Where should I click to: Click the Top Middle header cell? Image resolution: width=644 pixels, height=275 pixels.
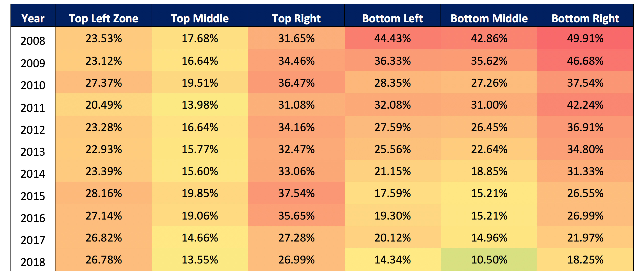200,18
